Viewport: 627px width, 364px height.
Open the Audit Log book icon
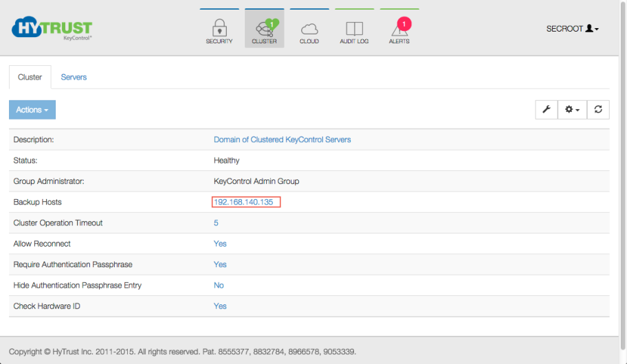click(x=354, y=29)
